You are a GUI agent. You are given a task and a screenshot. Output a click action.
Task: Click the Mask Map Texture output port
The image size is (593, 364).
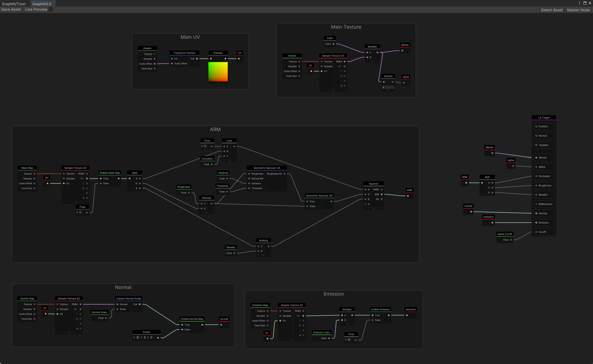(x=34, y=174)
